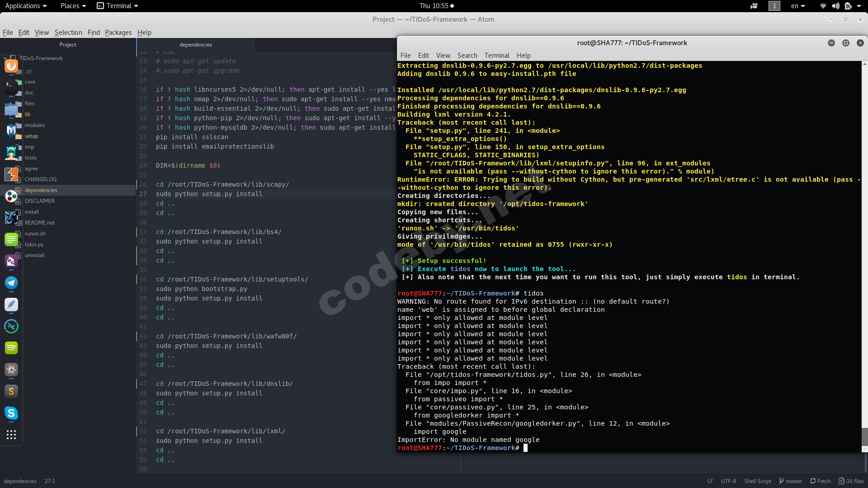Click Fetch in the status bar

[x=820, y=481]
